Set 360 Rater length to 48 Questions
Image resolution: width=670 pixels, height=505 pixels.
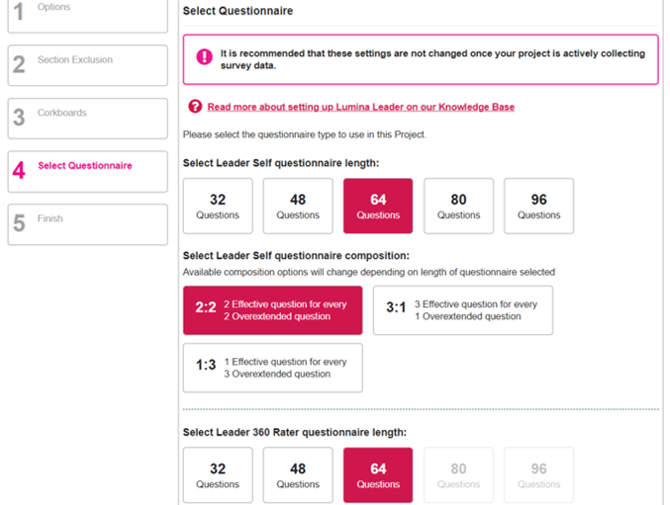click(298, 475)
